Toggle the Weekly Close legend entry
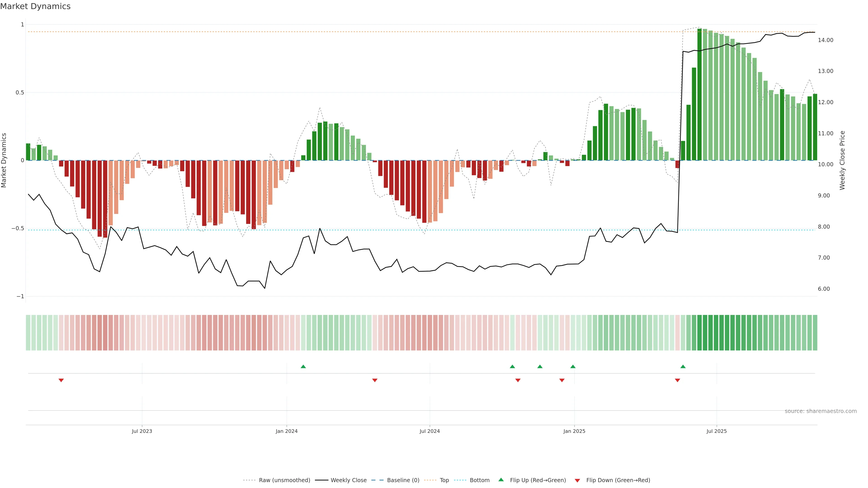 tap(348, 480)
